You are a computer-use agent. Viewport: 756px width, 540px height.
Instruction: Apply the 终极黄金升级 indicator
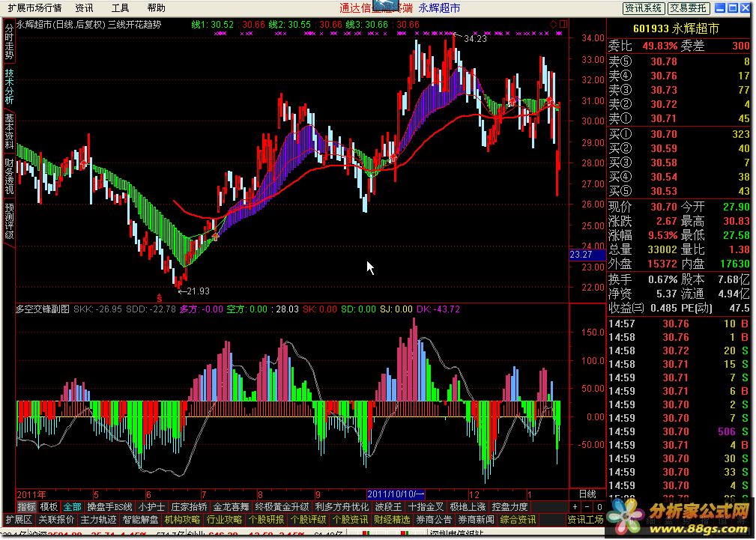pos(282,507)
